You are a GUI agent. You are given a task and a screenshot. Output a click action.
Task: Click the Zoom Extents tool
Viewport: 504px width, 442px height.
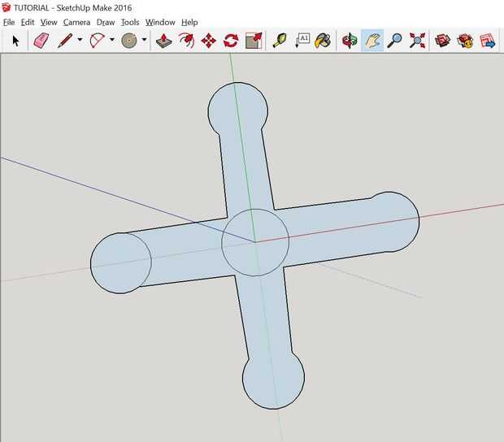pyautogui.click(x=417, y=41)
